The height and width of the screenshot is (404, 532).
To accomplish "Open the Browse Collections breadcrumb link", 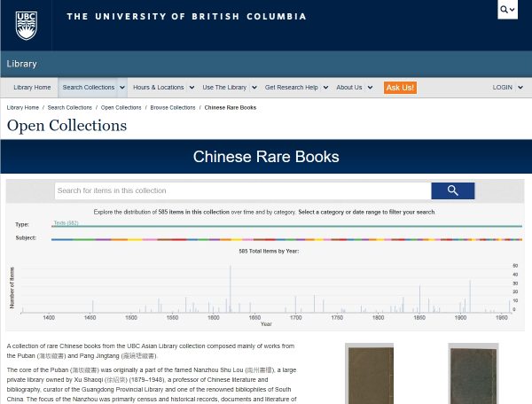I will coord(173,107).
